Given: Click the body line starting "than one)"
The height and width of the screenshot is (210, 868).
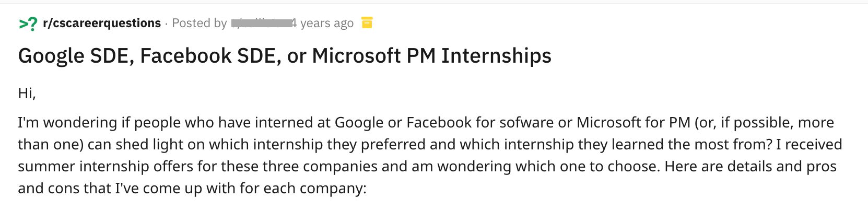Looking at the screenshot, I should click(x=430, y=144).
